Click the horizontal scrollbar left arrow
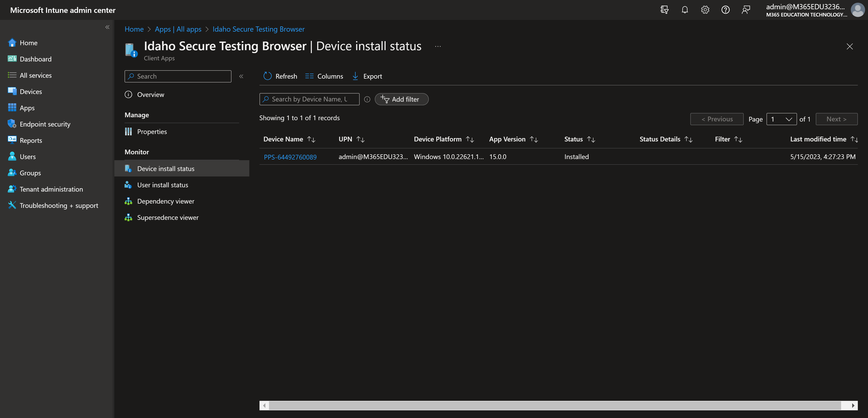 [x=264, y=406]
